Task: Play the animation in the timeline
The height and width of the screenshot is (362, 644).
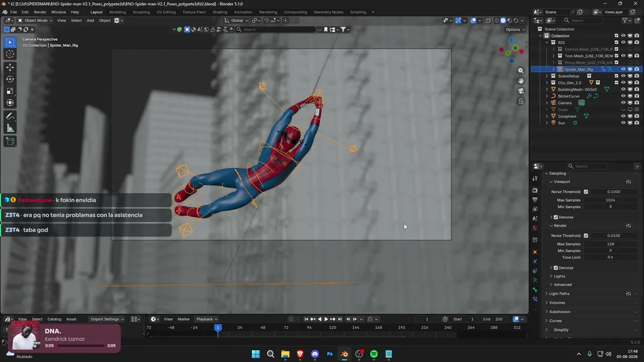Action: tap(326, 319)
